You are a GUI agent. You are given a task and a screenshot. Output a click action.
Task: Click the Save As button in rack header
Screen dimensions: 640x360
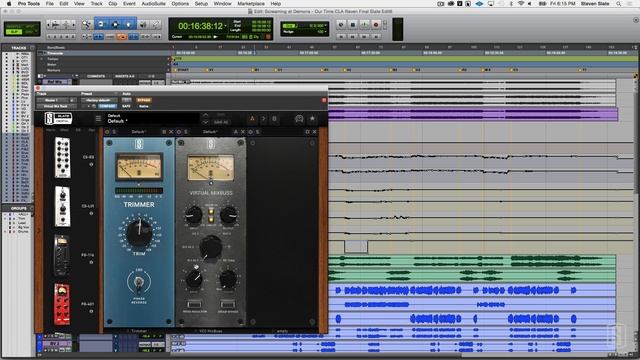(221, 122)
